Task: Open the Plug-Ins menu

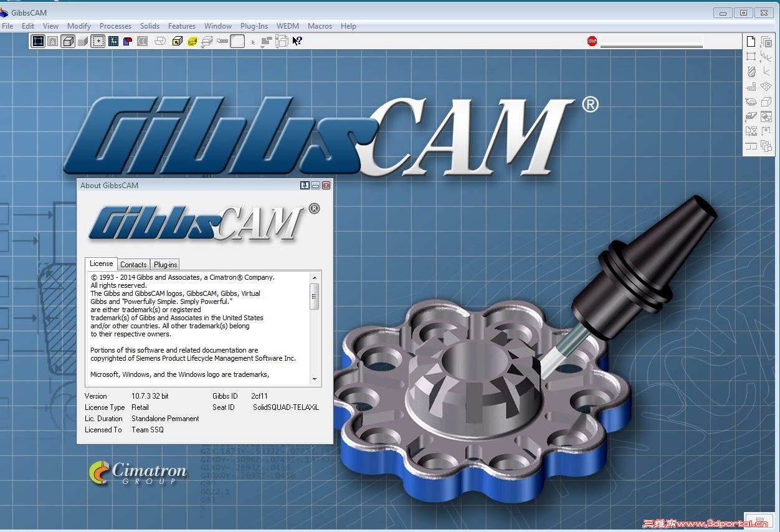Action: pos(254,26)
